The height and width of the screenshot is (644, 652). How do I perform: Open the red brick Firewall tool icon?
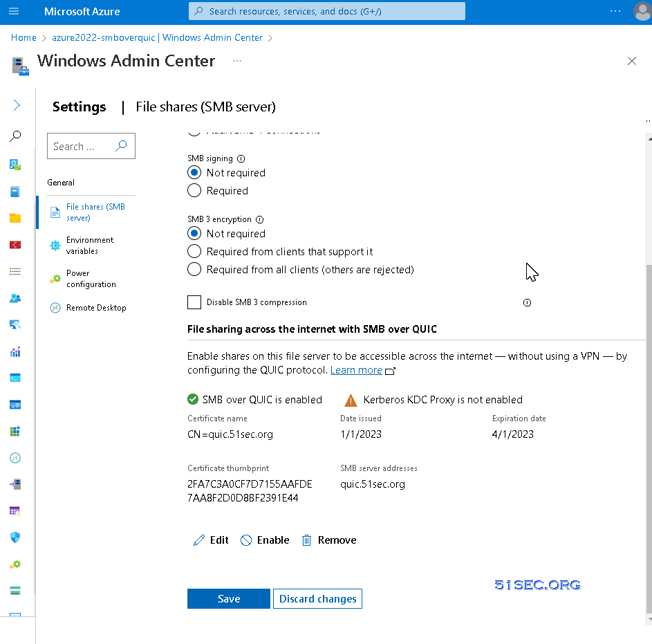click(15, 245)
